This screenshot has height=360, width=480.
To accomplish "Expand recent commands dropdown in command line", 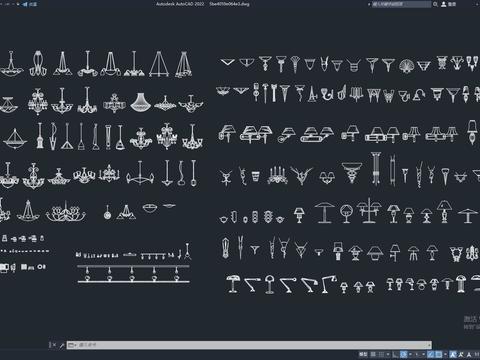I will pos(72,345).
